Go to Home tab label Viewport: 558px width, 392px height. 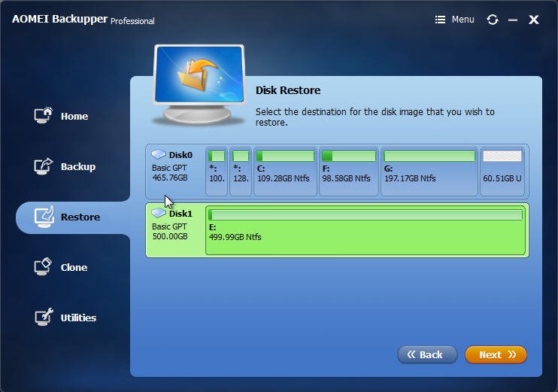point(74,116)
